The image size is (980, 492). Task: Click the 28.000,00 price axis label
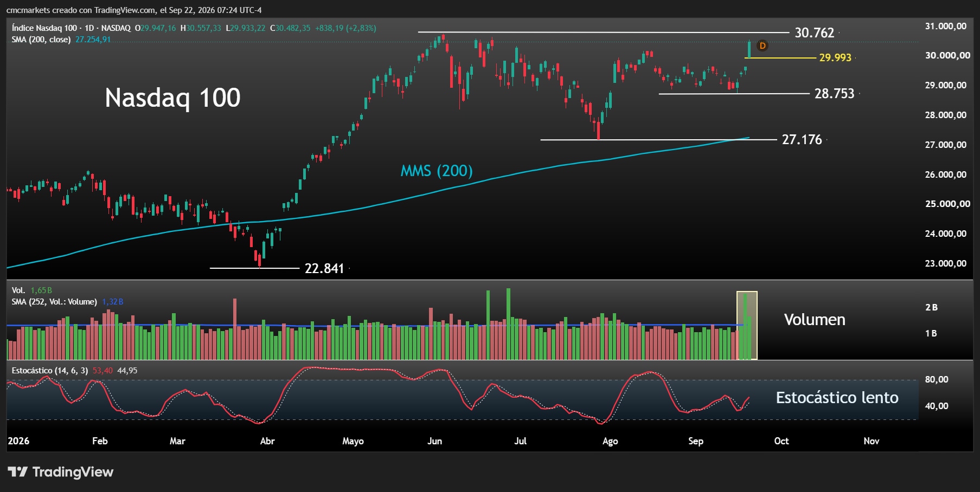coord(945,115)
